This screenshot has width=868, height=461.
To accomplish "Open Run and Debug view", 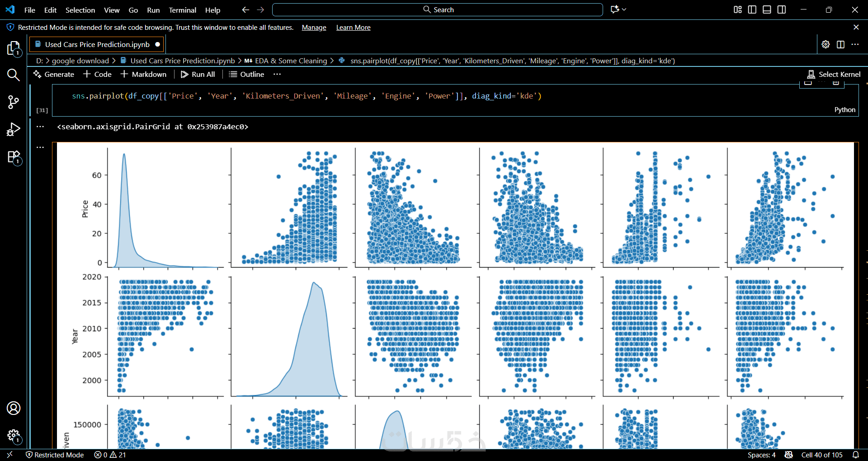I will pos(14,130).
